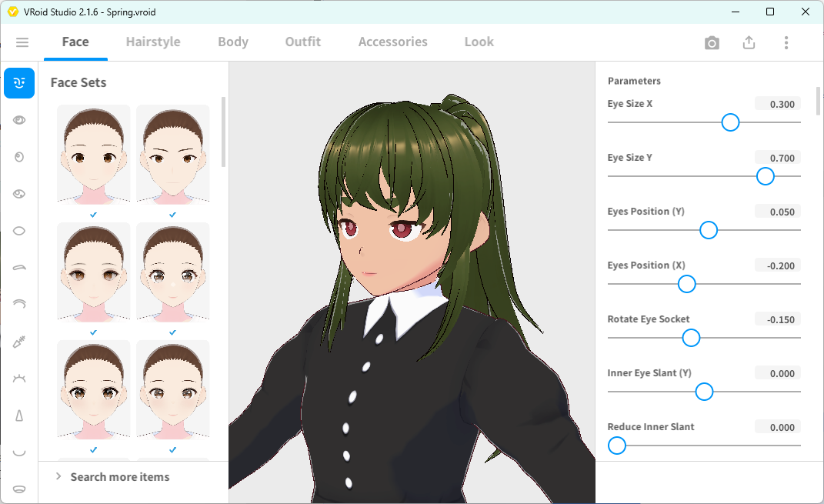
Task: Open the three-dot more options menu
Action: (x=786, y=42)
